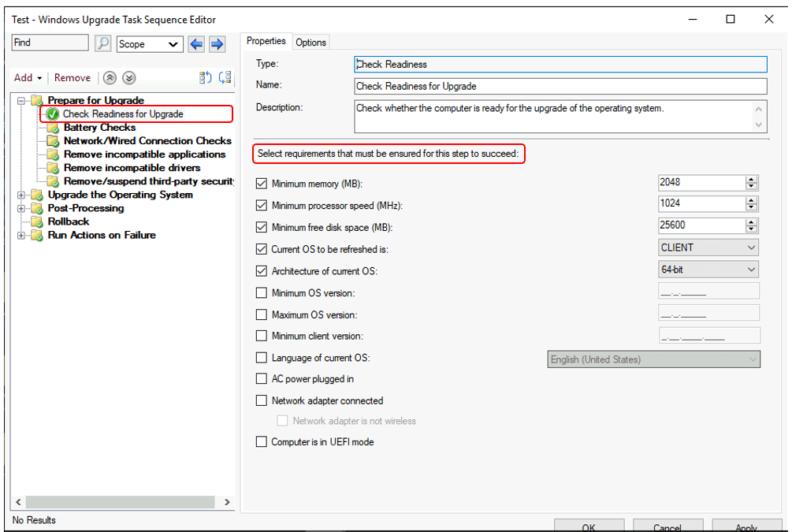The image size is (792, 532).
Task: Open the Architecture of current OS dropdown
Action: [x=750, y=269]
